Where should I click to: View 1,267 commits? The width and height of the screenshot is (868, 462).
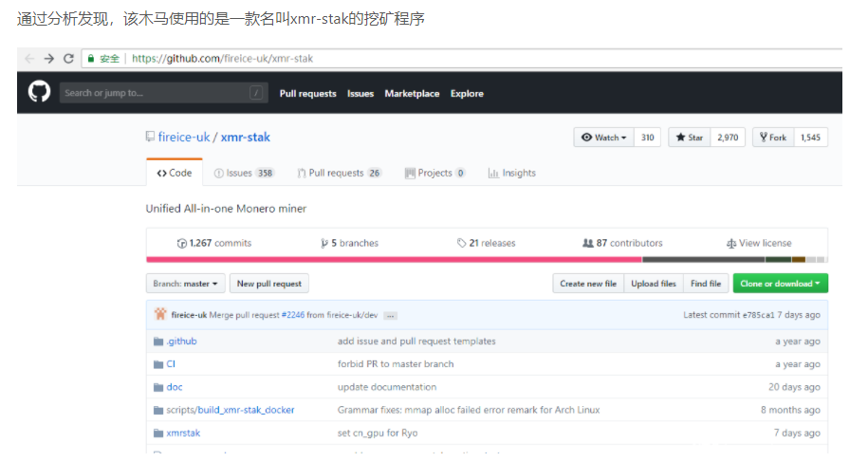coord(214,243)
